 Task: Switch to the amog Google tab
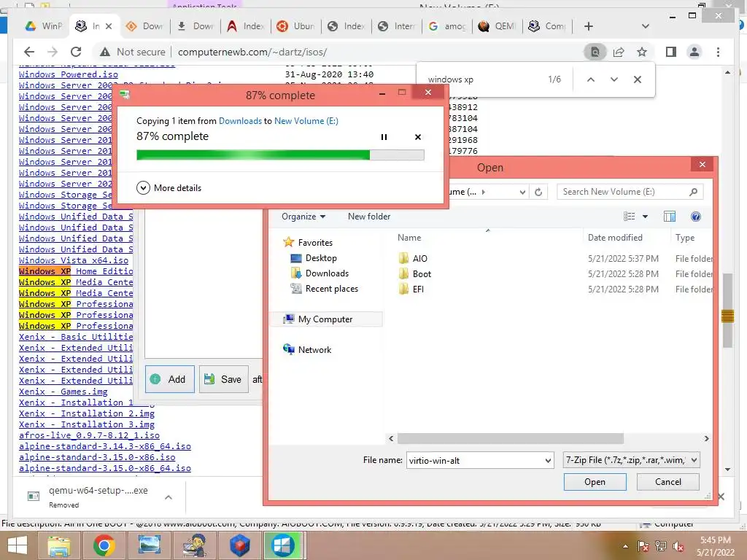coord(447,26)
